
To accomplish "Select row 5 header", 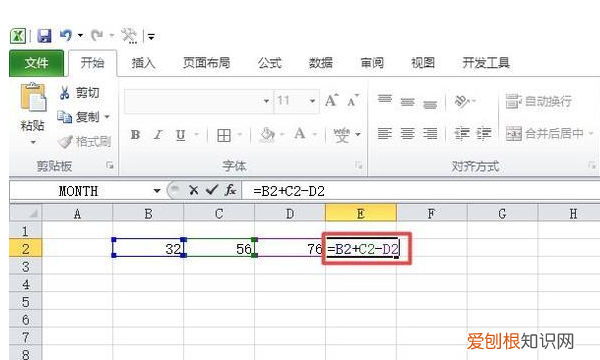I will (26, 302).
